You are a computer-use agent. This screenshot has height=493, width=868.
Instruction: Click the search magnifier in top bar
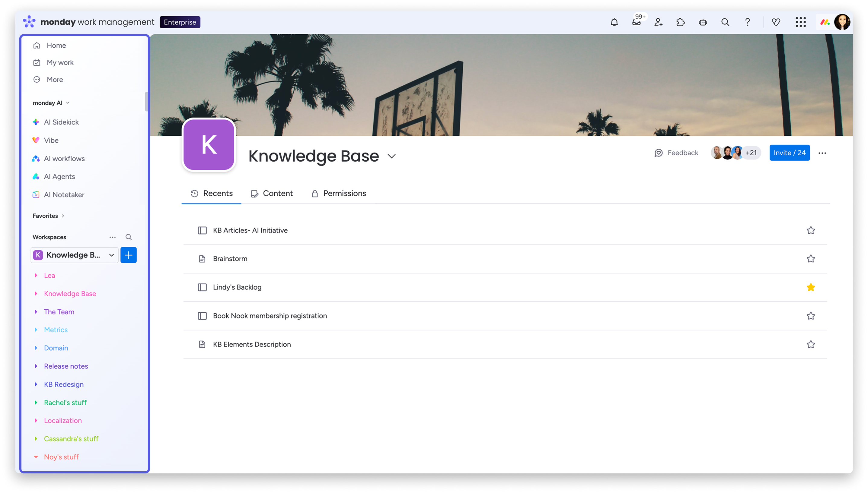725,22
